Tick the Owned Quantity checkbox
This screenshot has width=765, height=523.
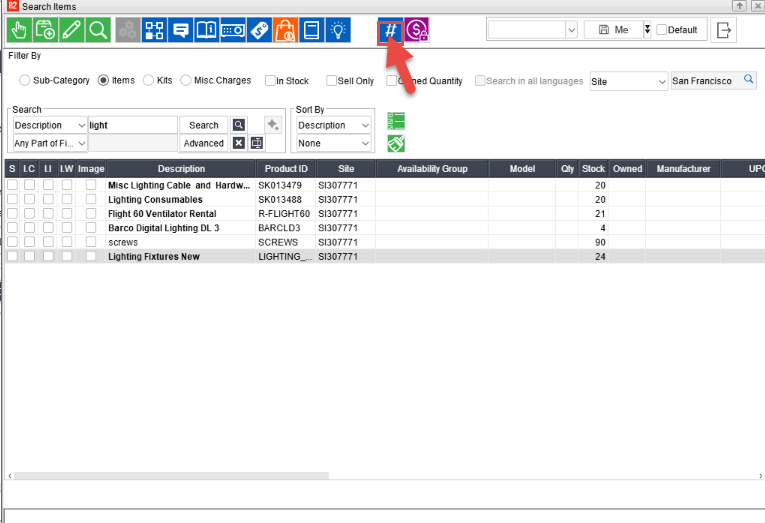pos(391,80)
